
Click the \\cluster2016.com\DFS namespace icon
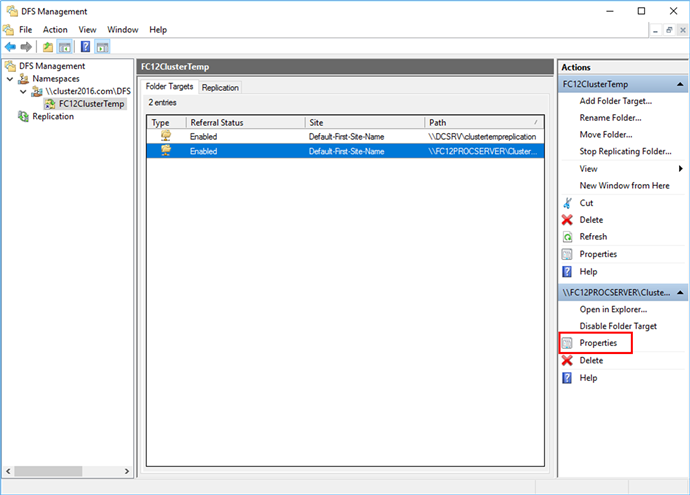[37, 92]
